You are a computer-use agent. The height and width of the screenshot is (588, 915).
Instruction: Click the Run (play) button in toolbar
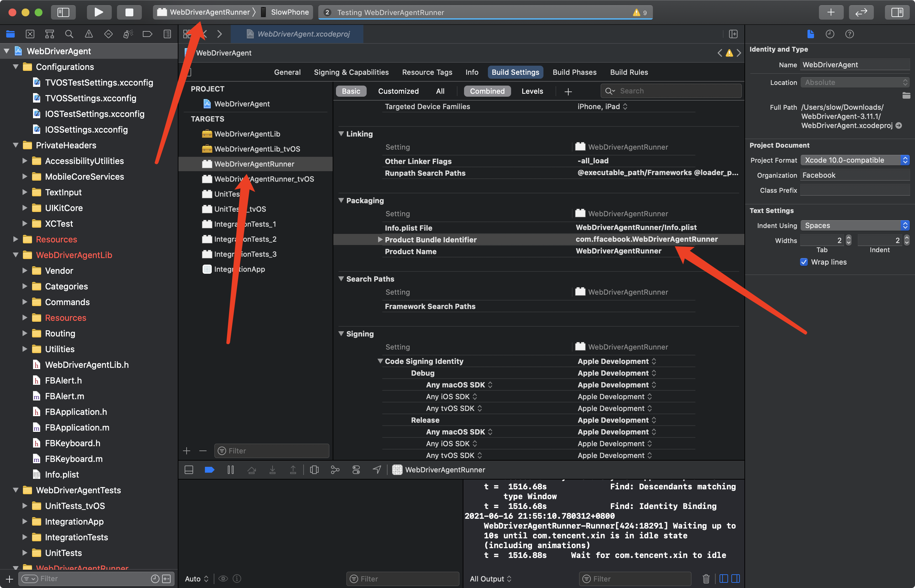99,12
